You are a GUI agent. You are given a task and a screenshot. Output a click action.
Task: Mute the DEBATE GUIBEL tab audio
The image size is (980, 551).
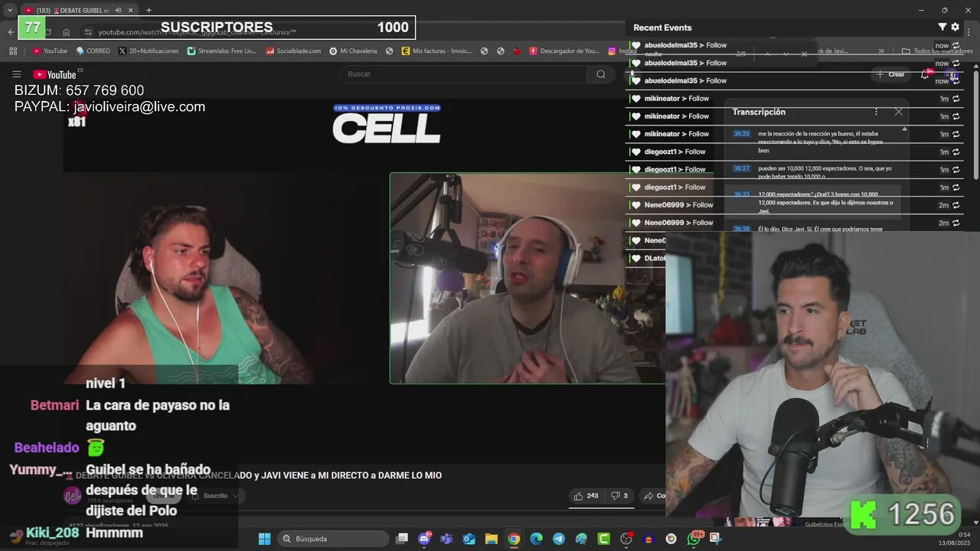pos(118,10)
